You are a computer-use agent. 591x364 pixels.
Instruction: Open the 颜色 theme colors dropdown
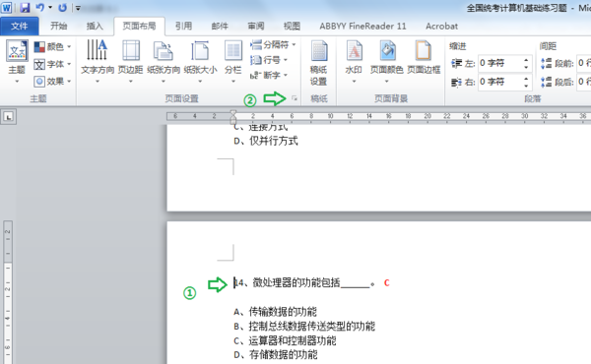click(x=52, y=46)
